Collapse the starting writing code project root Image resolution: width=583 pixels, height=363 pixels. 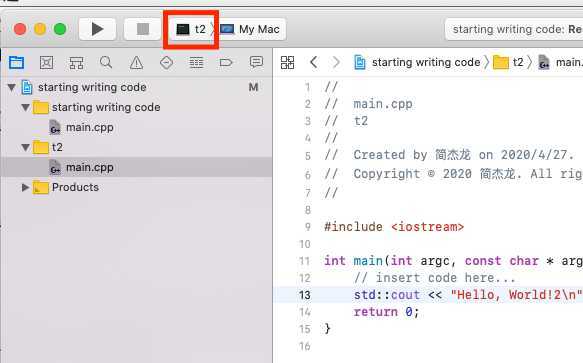12,87
